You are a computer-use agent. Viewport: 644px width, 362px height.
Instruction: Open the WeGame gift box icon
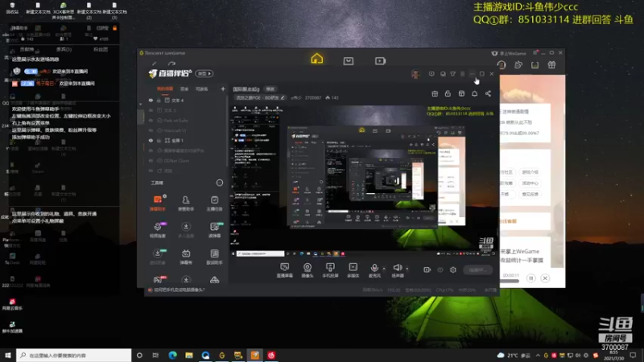click(551, 65)
